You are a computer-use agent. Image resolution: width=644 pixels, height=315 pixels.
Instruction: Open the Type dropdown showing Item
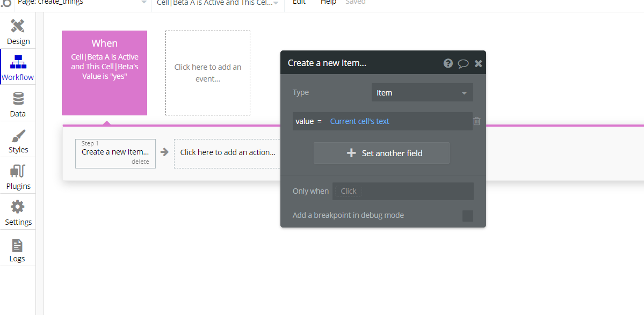422,93
